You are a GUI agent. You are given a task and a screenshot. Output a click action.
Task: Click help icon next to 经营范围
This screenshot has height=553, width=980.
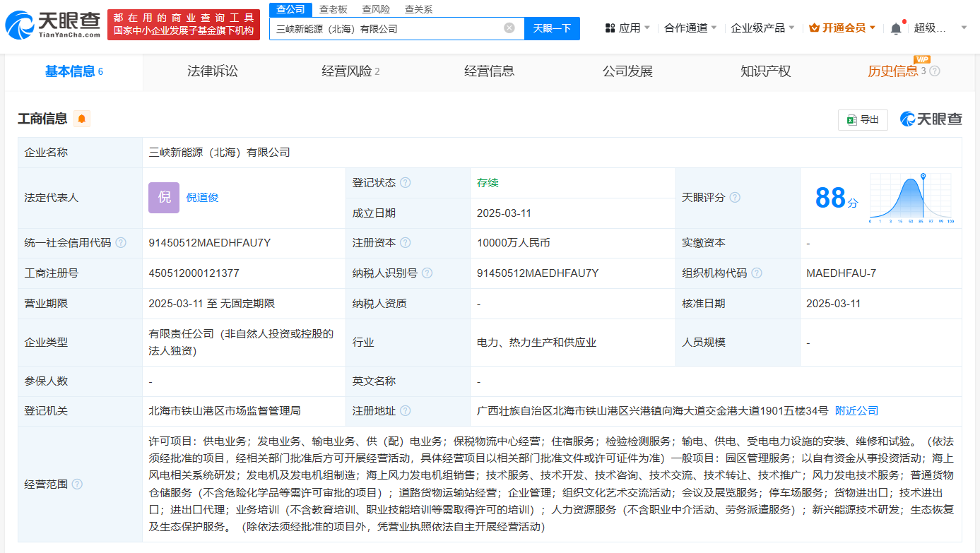point(77,484)
